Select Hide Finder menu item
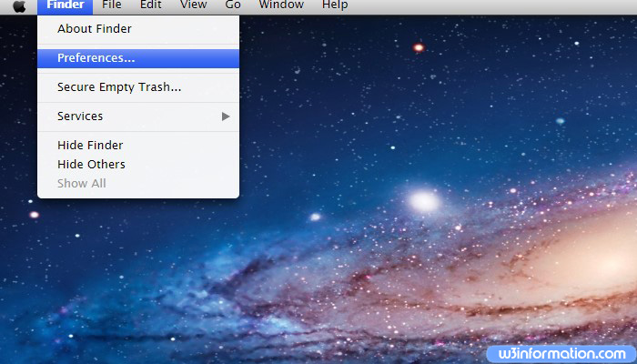Image resolution: width=637 pixels, height=364 pixels. (x=138, y=146)
